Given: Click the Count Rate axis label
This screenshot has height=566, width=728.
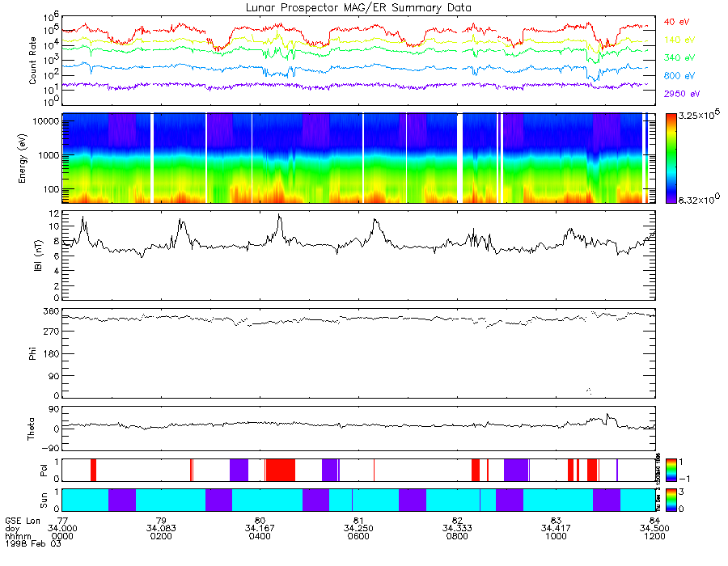Looking at the screenshot, I should pyautogui.click(x=32, y=61).
